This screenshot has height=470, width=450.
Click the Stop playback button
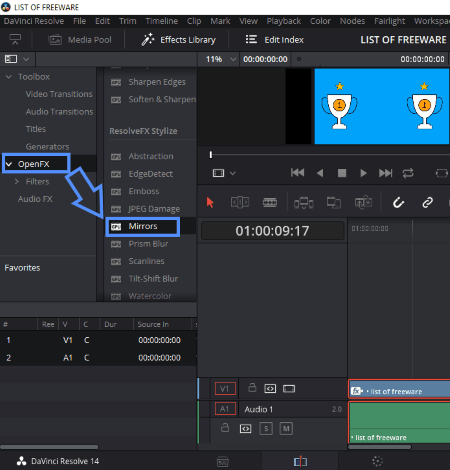(x=342, y=173)
